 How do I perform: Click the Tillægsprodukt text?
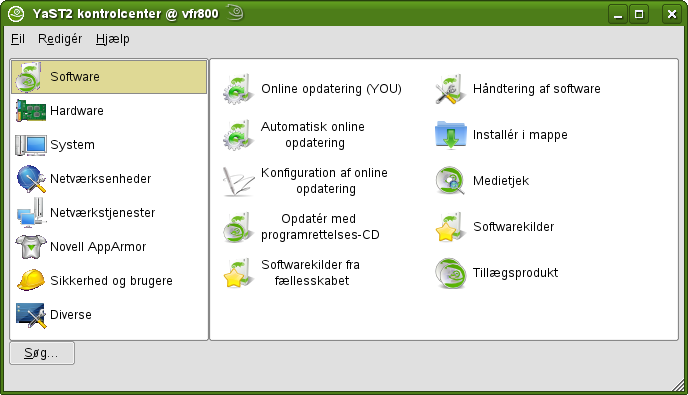point(515,273)
